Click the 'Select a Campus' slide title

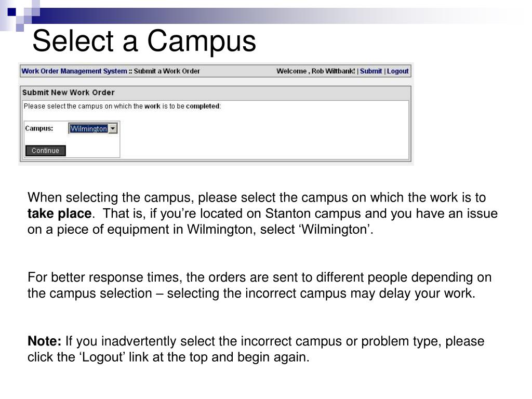(144, 41)
